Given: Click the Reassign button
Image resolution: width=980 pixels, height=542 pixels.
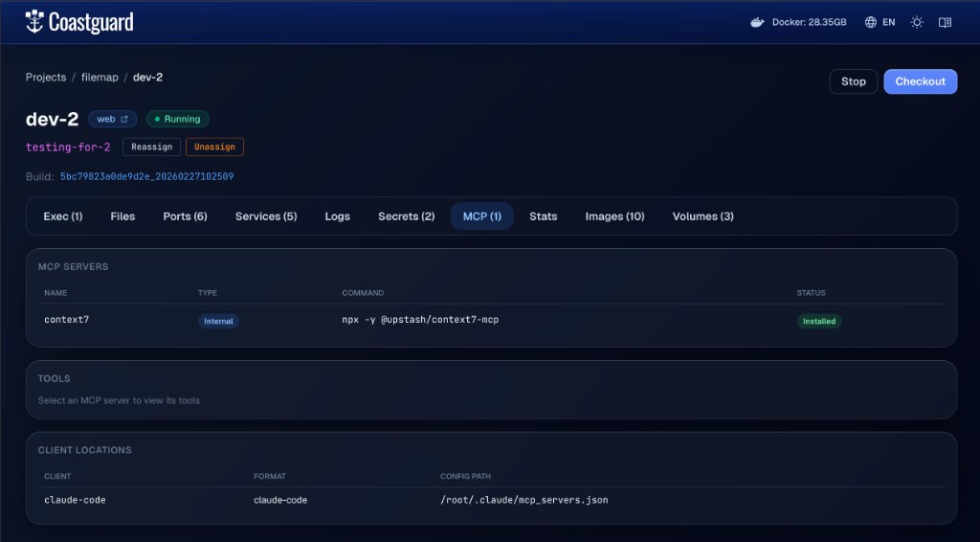Looking at the screenshot, I should coord(152,147).
